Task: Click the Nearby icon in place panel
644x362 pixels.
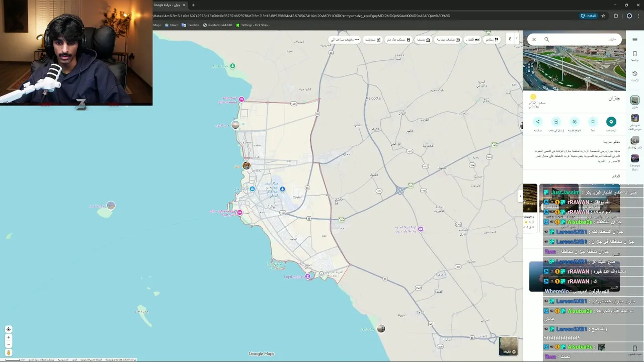Action: pos(575,122)
